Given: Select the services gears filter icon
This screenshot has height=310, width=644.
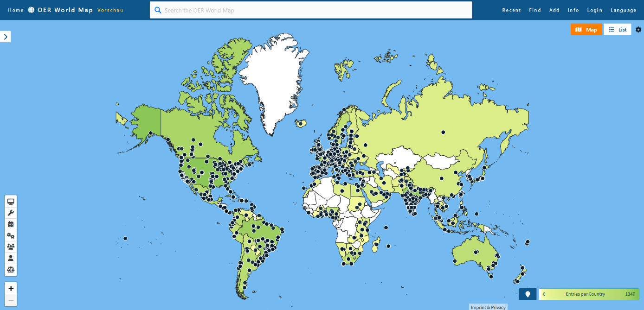Looking at the screenshot, I should (10, 235).
